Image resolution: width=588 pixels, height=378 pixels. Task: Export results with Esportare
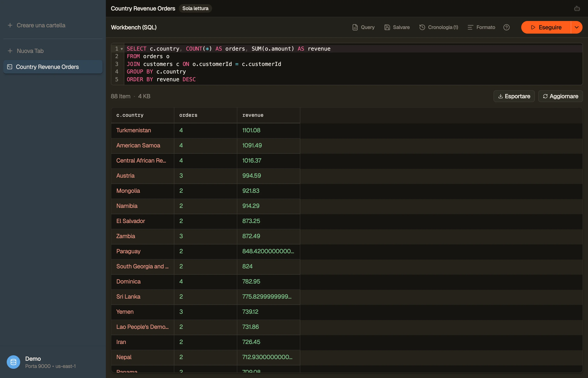pyautogui.click(x=514, y=96)
